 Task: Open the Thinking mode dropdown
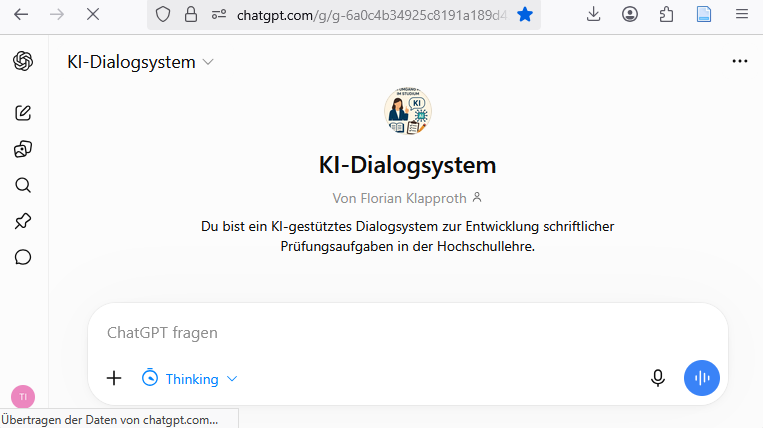189,378
